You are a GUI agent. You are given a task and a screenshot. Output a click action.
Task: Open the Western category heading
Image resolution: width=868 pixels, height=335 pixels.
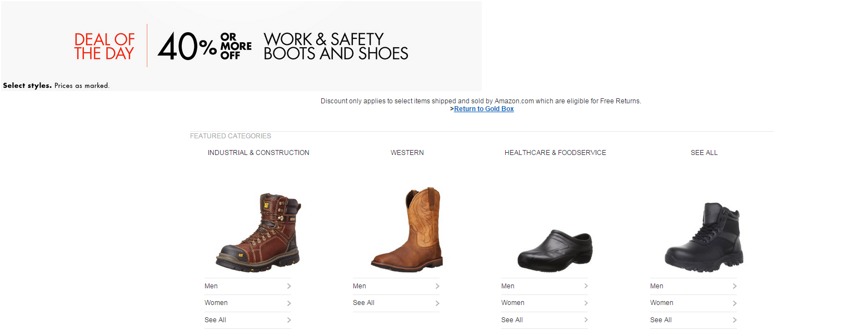click(x=407, y=153)
